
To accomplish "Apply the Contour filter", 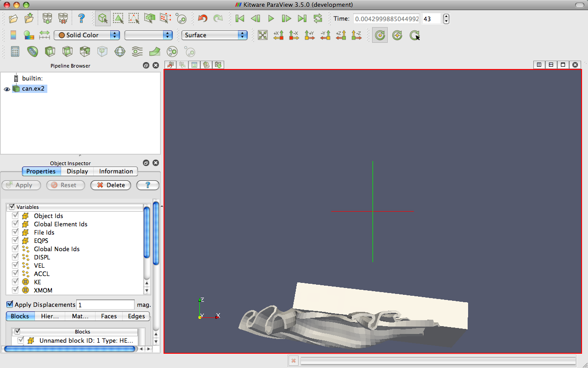I will click(x=33, y=52).
